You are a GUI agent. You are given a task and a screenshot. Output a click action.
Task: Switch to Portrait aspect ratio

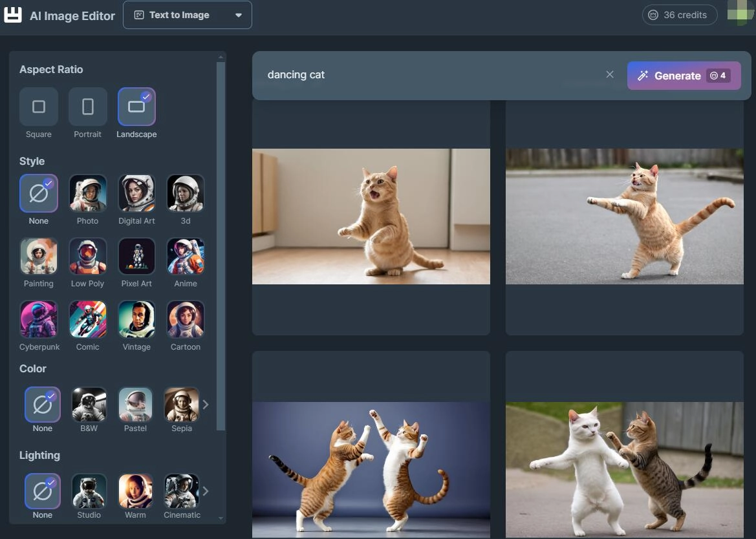(88, 107)
